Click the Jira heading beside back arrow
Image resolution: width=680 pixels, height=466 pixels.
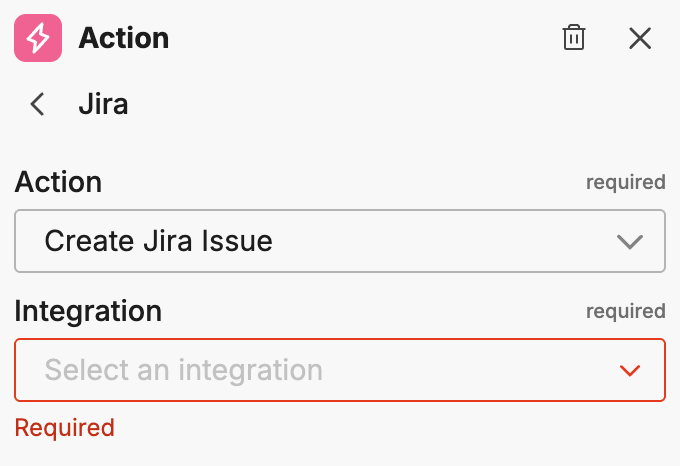[103, 104]
